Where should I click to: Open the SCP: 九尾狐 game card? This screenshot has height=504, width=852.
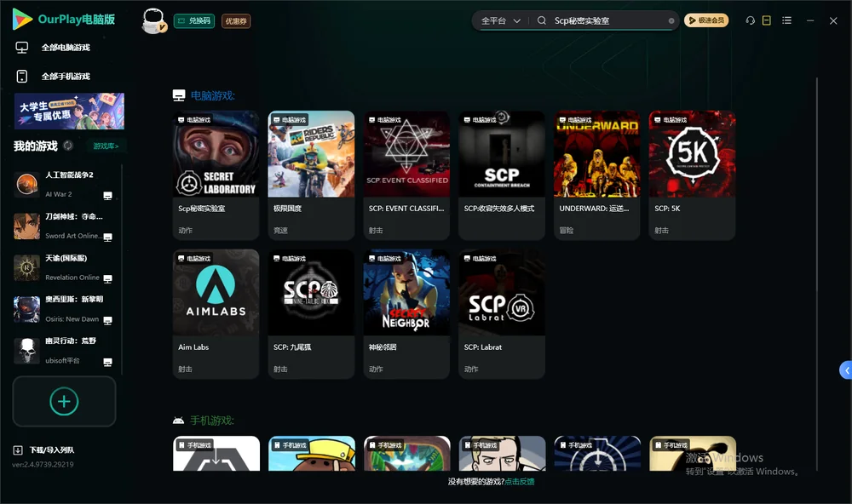311,314
